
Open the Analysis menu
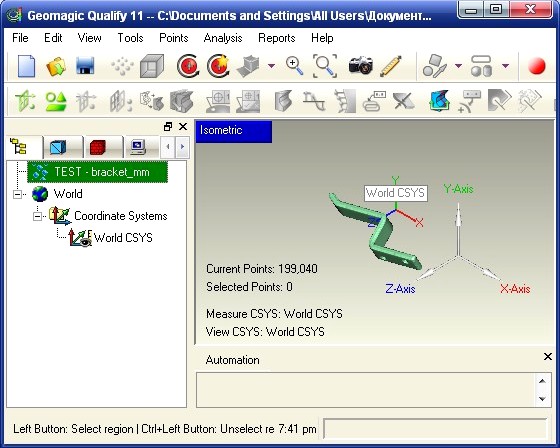[x=223, y=38]
